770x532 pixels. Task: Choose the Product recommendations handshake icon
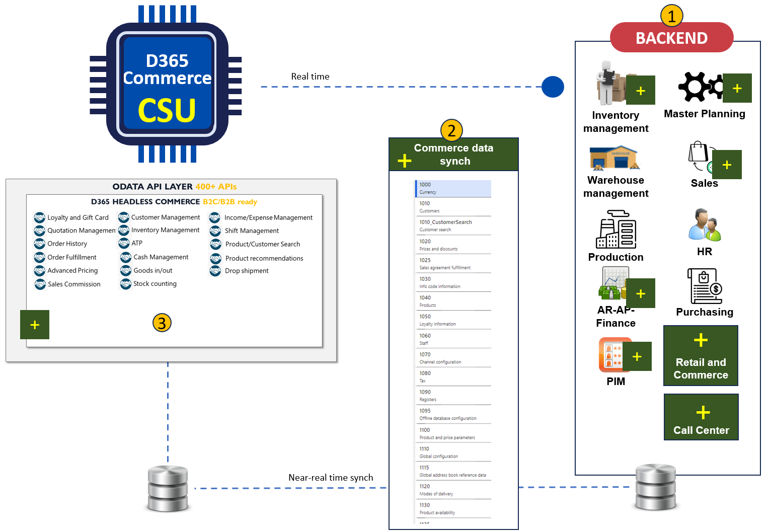[x=216, y=258]
